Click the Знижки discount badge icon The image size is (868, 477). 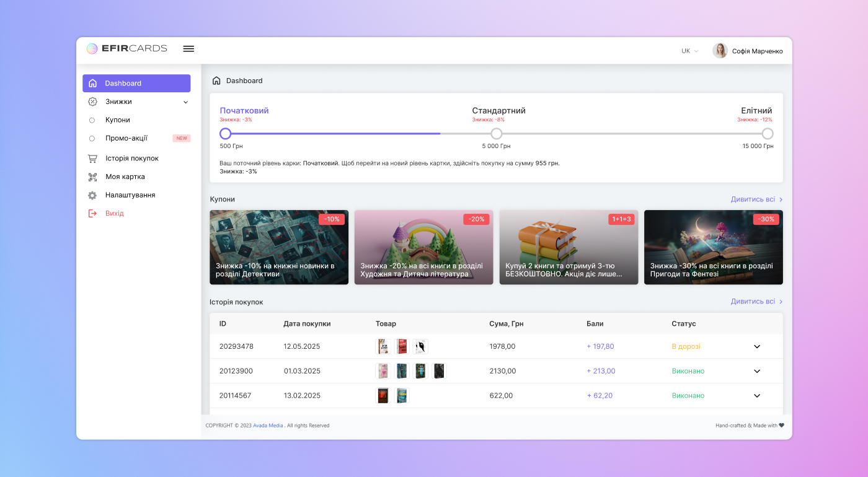pyautogui.click(x=94, y=101)
